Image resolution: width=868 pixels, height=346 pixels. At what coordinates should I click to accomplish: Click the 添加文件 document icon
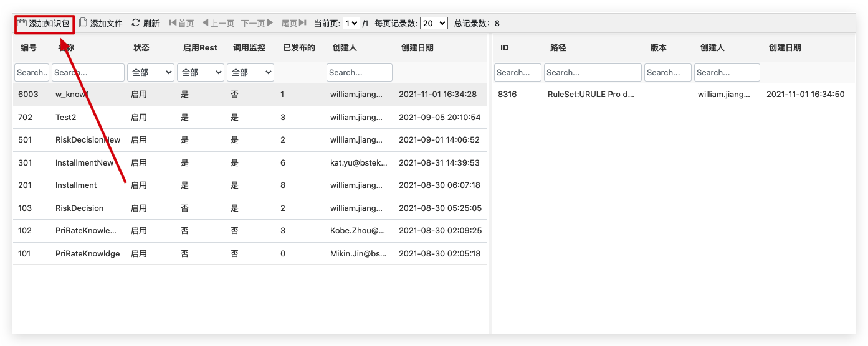click(83, 23)
